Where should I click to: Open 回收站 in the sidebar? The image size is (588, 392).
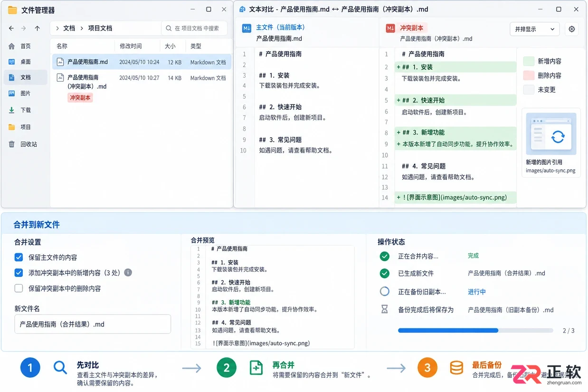click(x=25, y=144)
